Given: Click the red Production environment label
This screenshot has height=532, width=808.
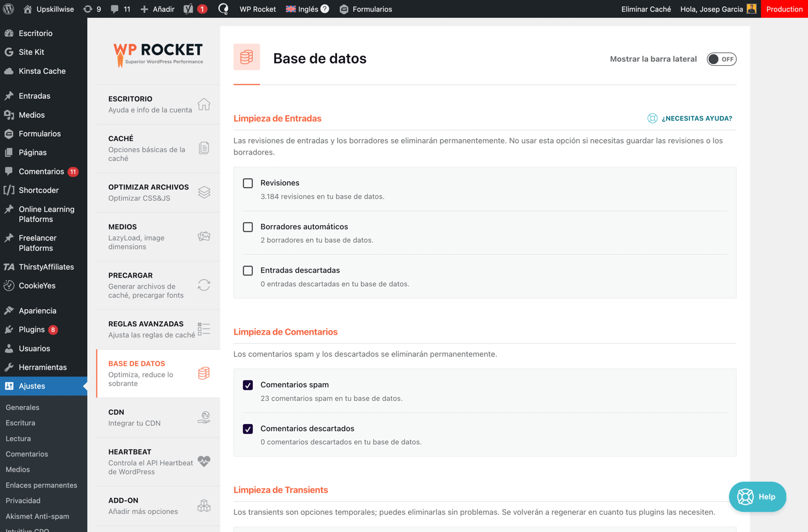Looking at the screenshot, I should coord(784,9).
